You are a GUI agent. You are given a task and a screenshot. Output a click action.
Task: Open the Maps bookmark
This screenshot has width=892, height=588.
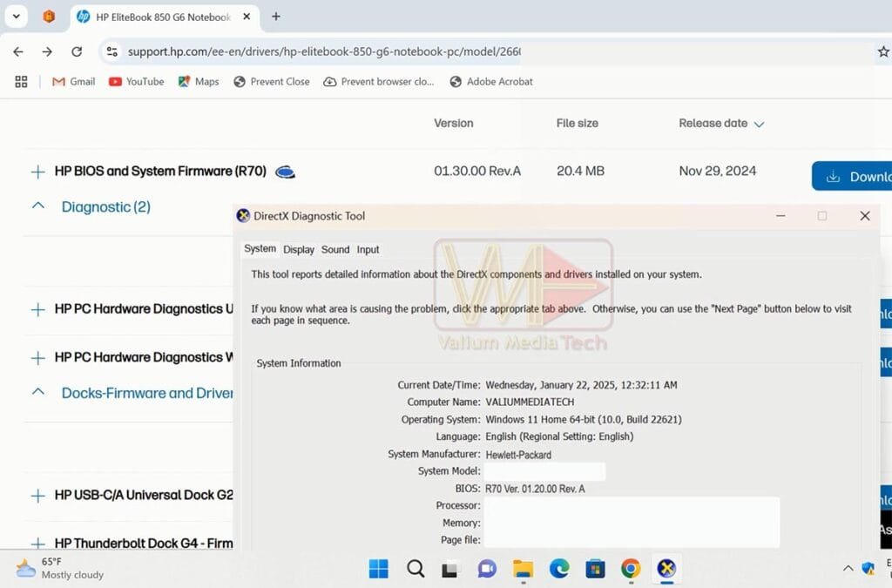[x=199, y=82]
